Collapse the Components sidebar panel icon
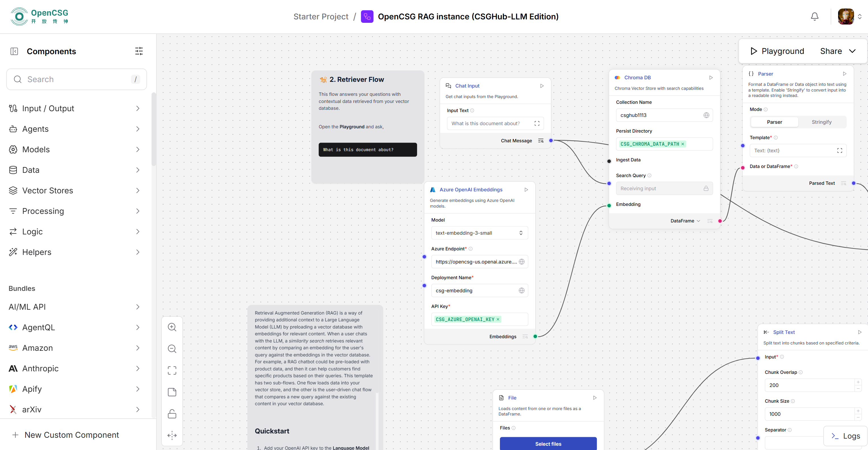 click(x=14, y=51)
